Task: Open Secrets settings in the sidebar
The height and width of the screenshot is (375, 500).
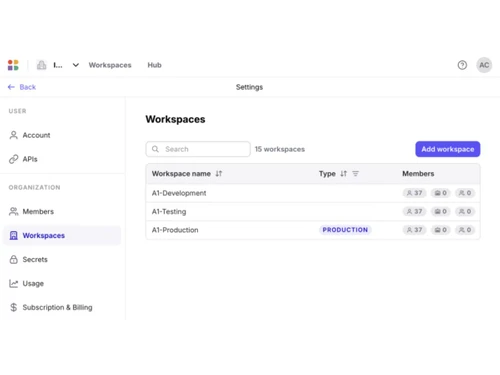Action: click(x=63, y=259)
